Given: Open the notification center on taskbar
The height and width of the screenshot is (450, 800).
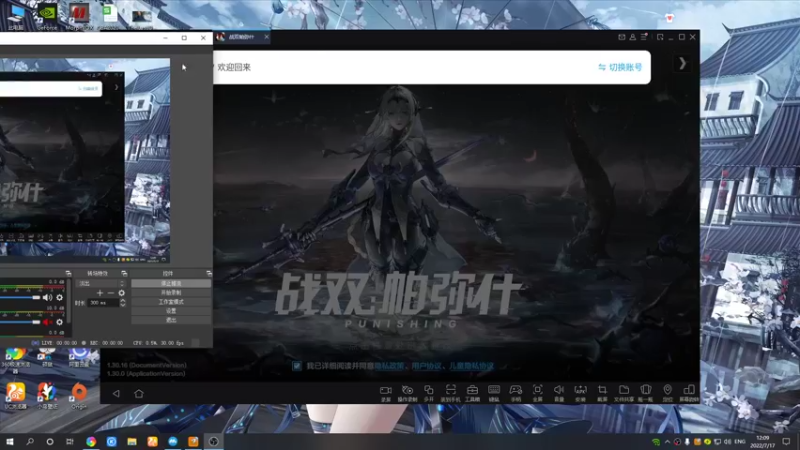Looking at the screenshot, I should coord(786,441).
